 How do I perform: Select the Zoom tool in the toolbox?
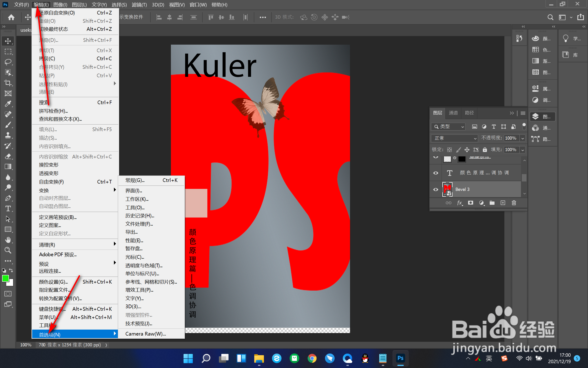point(8,250)
